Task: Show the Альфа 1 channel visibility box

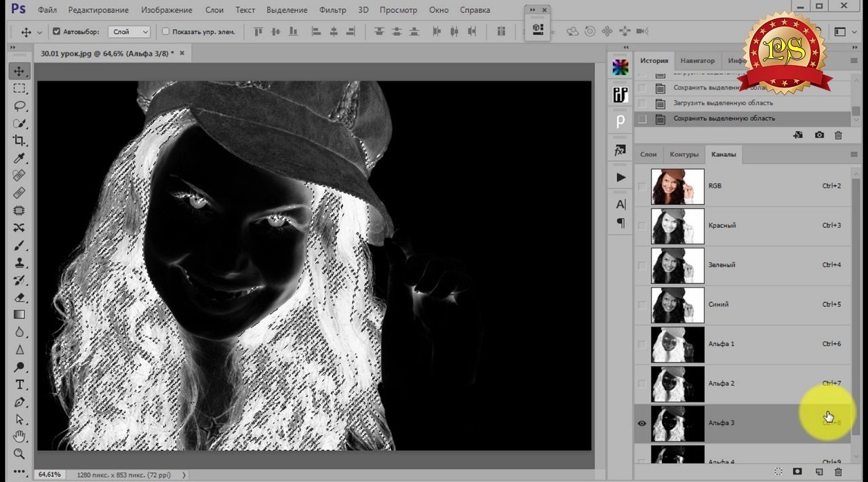Action: click(x=642, y=344)
